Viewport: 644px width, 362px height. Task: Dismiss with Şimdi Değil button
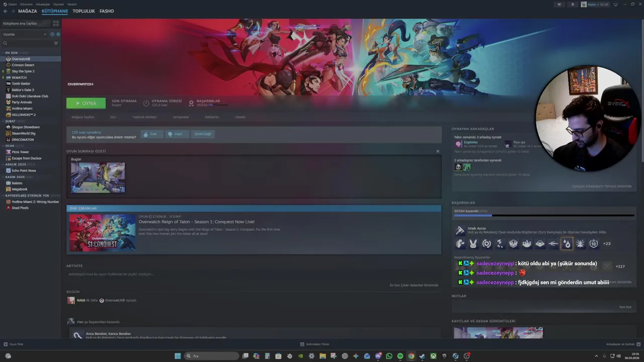(203, 134)
